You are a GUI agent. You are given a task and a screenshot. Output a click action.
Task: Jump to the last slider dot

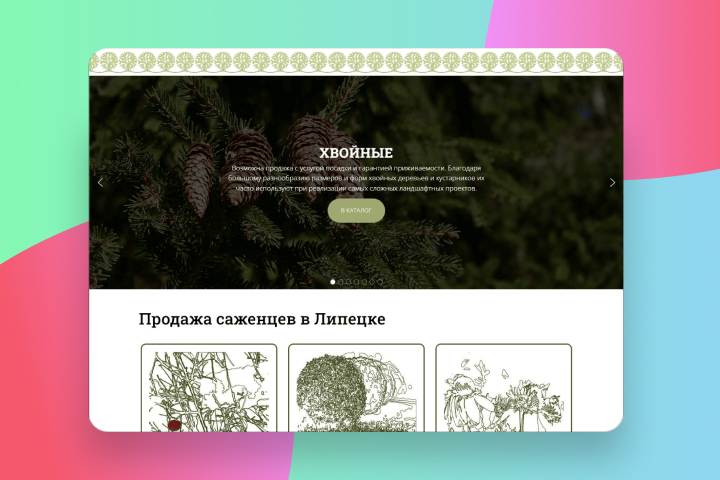click(380, 282)
